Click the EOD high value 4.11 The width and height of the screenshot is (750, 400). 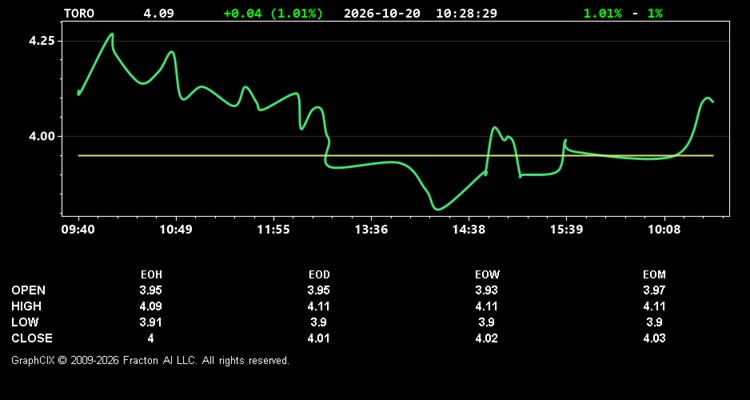tap(319, 306)
